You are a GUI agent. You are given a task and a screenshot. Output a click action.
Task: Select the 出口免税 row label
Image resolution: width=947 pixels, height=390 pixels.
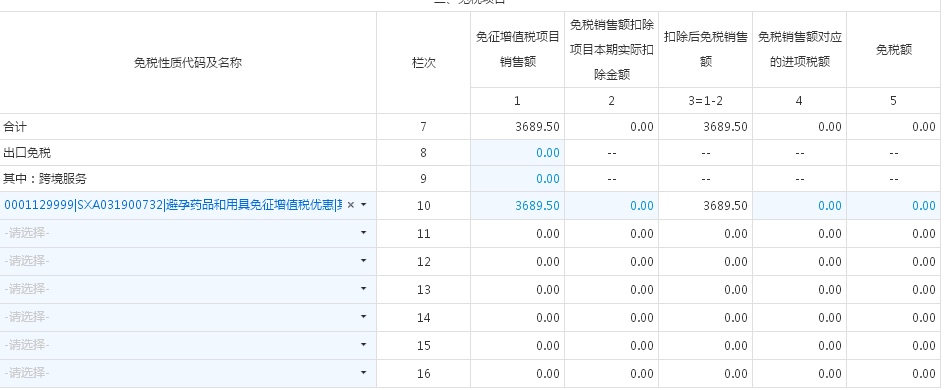pyautogui.click(x=27, y=153)
